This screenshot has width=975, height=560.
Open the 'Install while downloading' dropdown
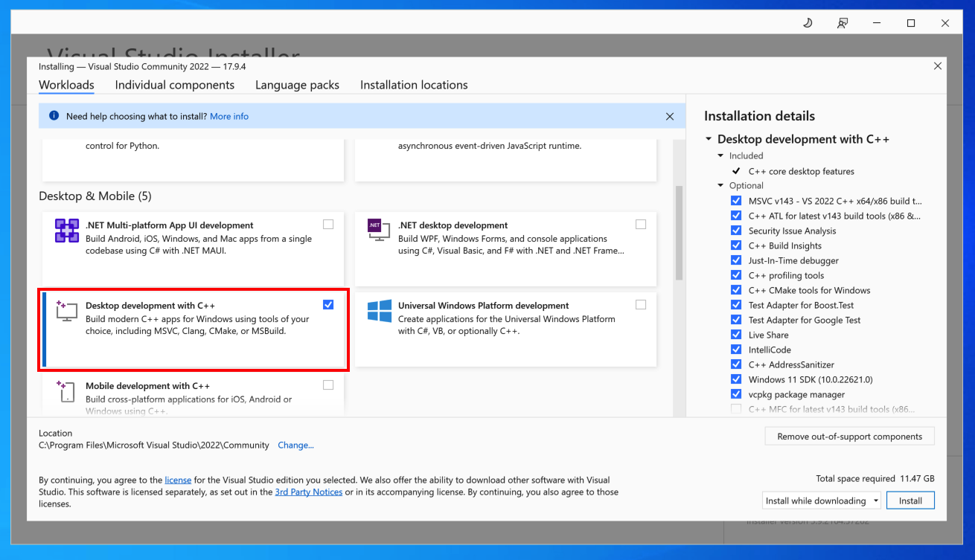[x=822, y=501]
